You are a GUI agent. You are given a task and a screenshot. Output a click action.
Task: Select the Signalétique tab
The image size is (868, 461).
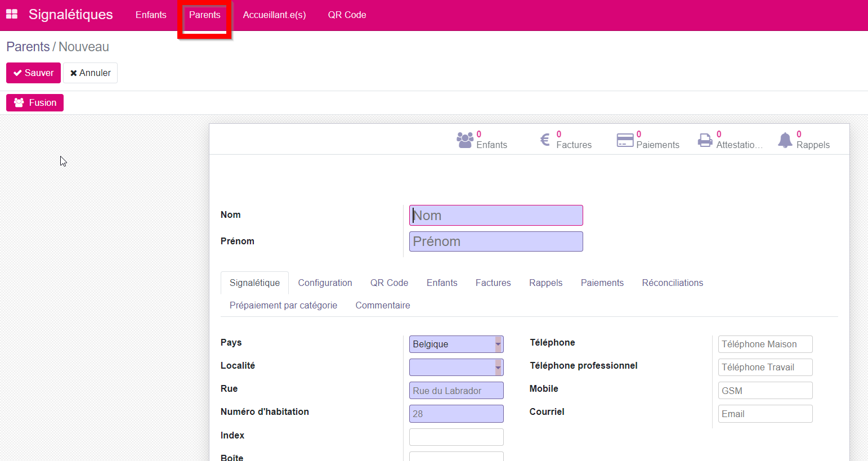point(254,283)
